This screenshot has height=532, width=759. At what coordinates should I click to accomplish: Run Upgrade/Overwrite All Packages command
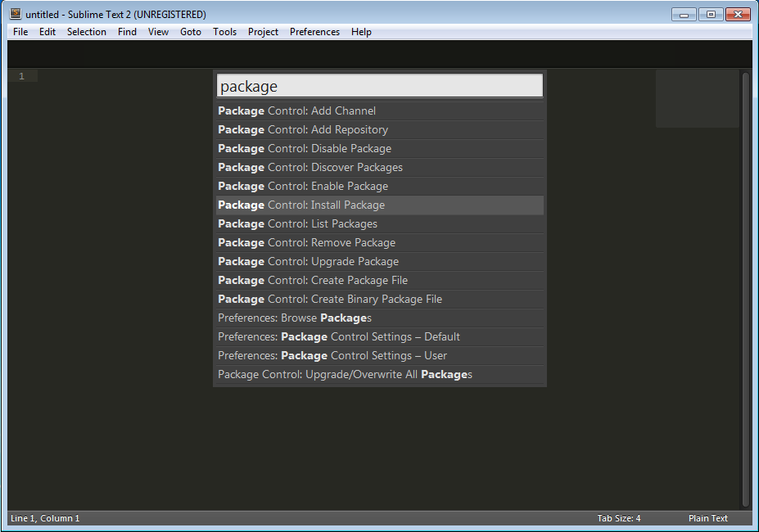click(380, 375)
